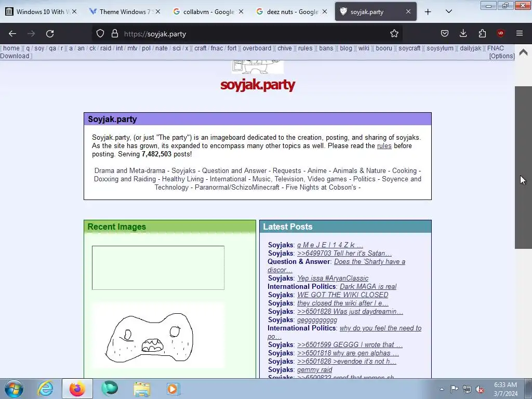Close the 'collabvm - Google' tab
The height and width of the screenshot is (399, 532).
241,11
